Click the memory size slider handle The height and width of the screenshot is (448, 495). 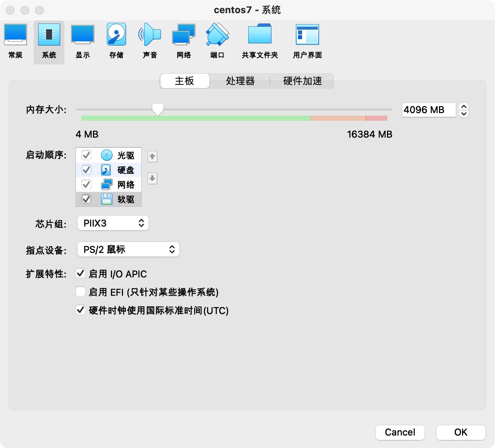click(158, 109)
